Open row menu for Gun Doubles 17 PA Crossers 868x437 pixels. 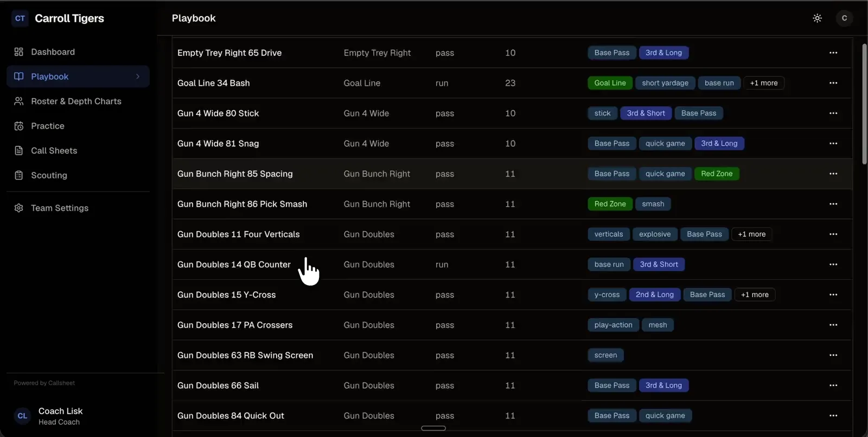[833, 325]
